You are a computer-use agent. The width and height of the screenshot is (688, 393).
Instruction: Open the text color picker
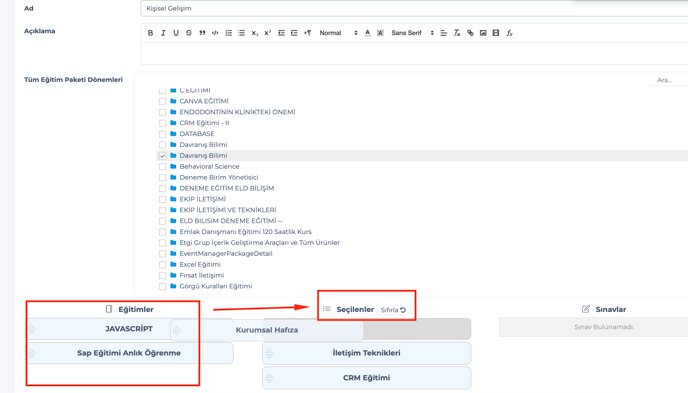click(x=368, y=33)
